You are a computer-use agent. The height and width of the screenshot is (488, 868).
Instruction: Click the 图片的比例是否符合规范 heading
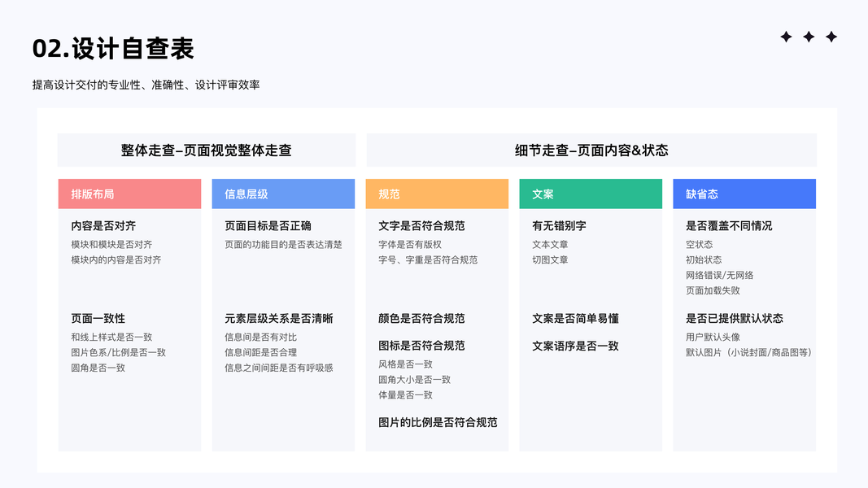(438, 422)
